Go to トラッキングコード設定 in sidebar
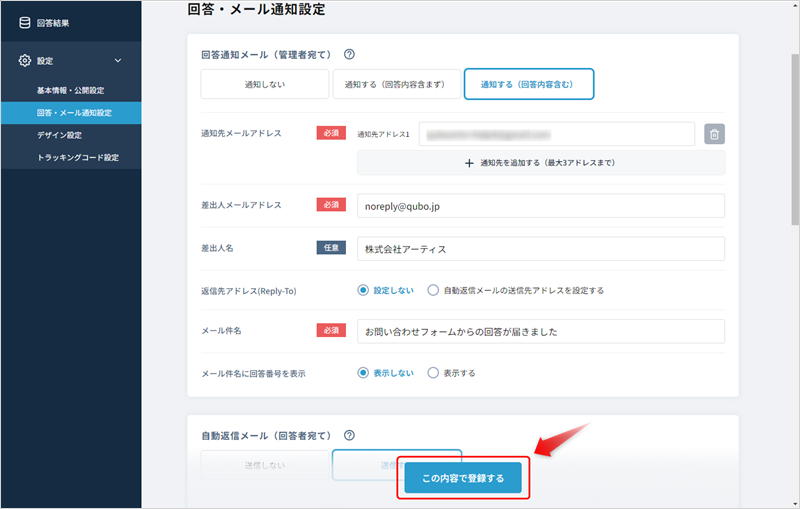 pos(77,157)
